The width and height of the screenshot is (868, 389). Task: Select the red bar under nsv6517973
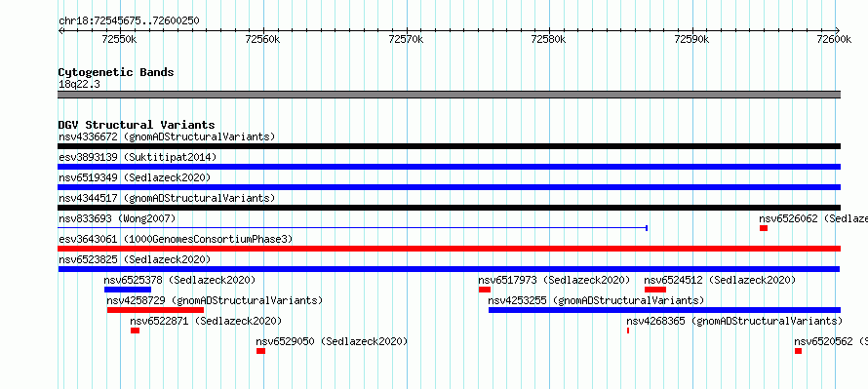click(x=485, y=290)
